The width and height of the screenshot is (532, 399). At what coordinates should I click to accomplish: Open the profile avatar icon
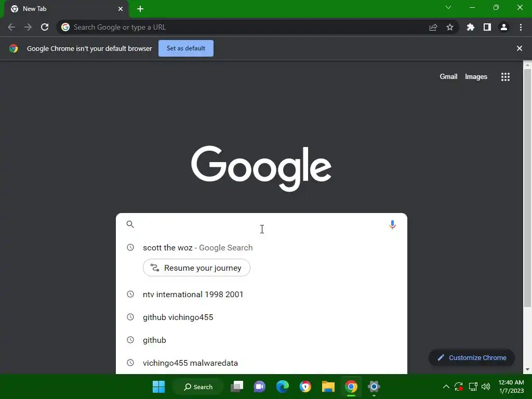click(504, 27)
